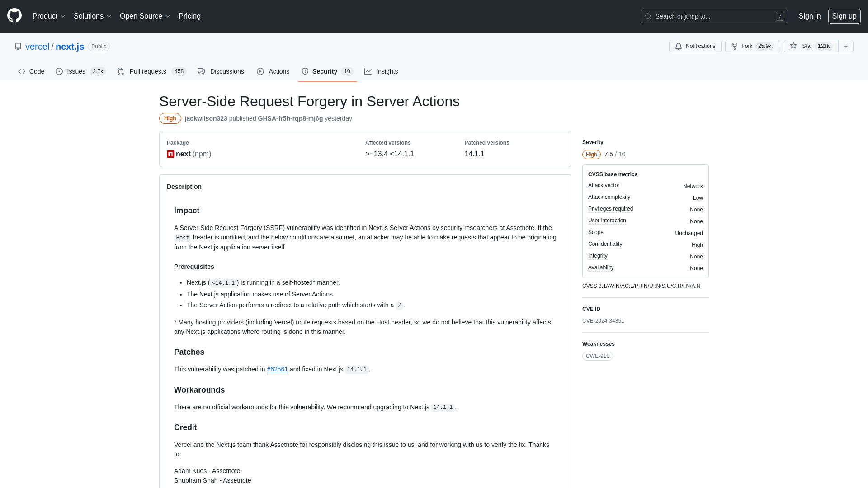Open the Pricing page
The image size is (868, 488).
click(x=189, y=16)
